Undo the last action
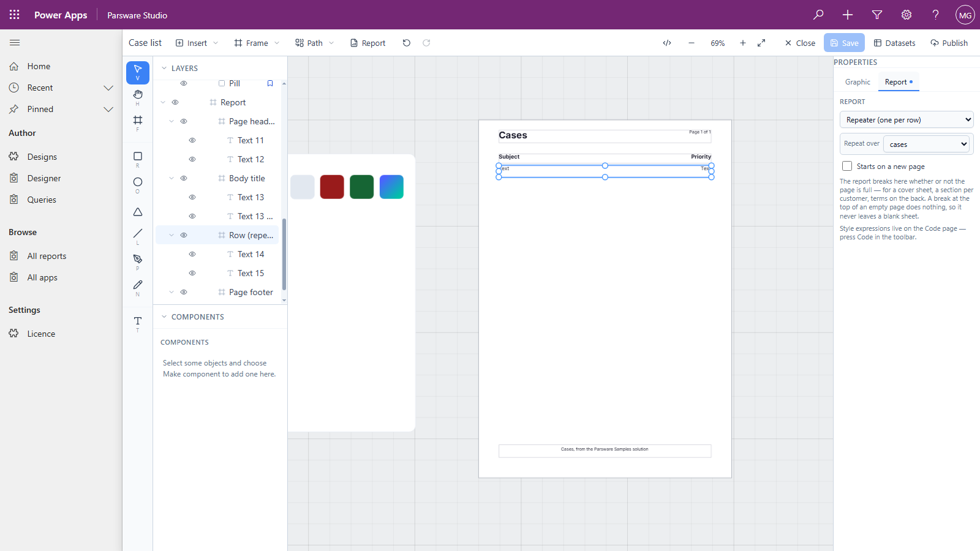This screenshot has height=551, width=980. (x=407, y=43)
